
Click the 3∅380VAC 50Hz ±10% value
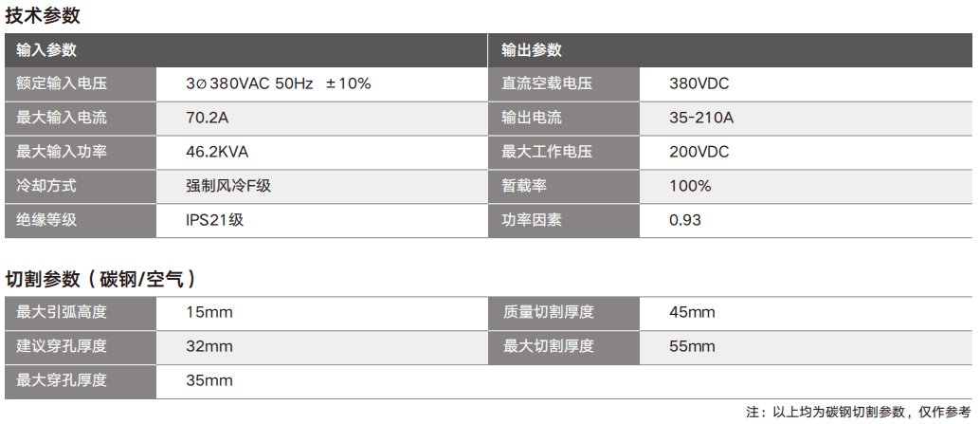pyautogui.click(x=279, y=84)
